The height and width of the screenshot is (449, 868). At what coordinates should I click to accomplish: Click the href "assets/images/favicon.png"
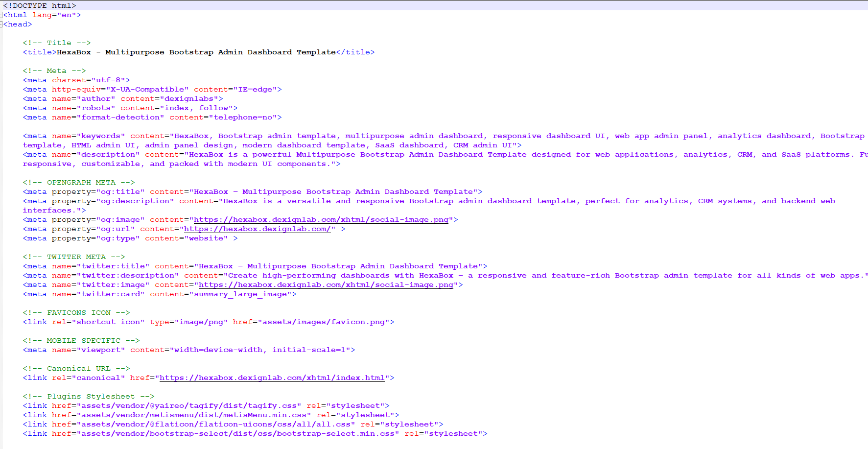324,322
